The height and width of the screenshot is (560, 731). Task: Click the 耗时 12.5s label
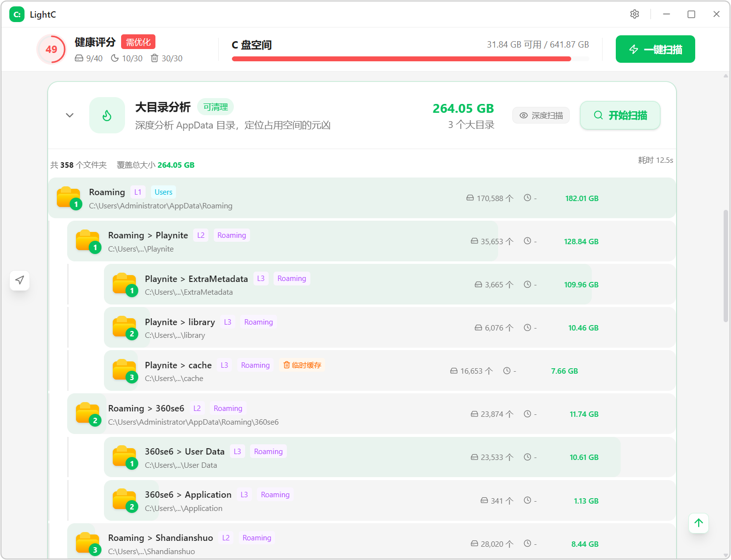point(655,160)
